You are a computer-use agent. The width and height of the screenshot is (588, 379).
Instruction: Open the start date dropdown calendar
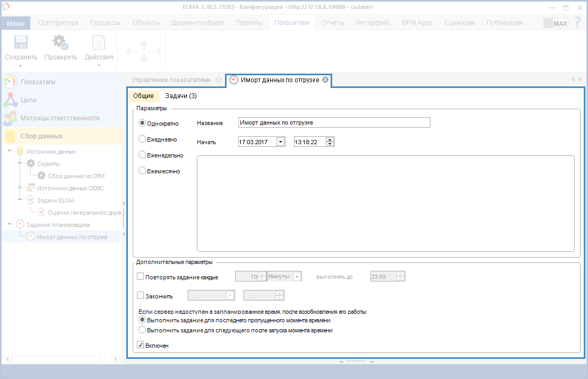tap(280, 142)
